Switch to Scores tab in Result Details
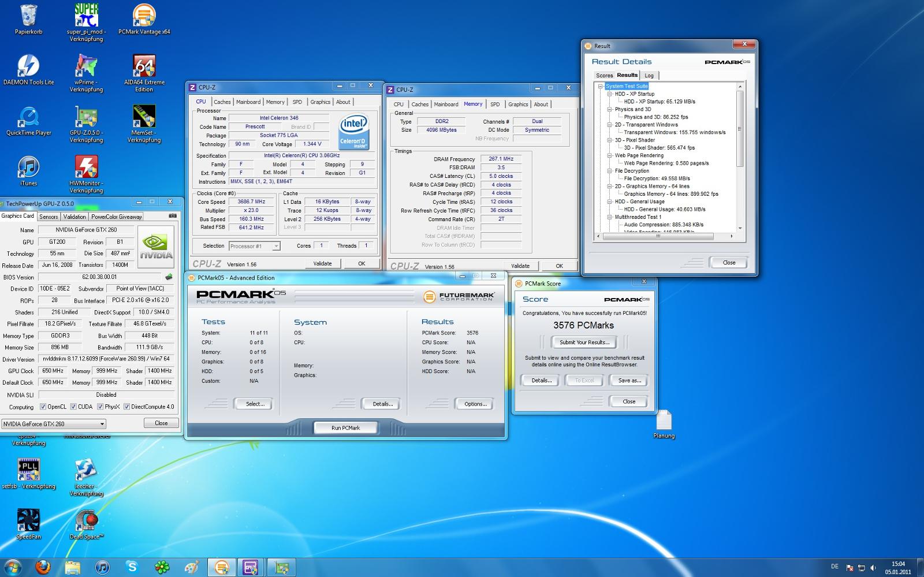The height and width of the screenshot is (577, 924). coord(604,75)
